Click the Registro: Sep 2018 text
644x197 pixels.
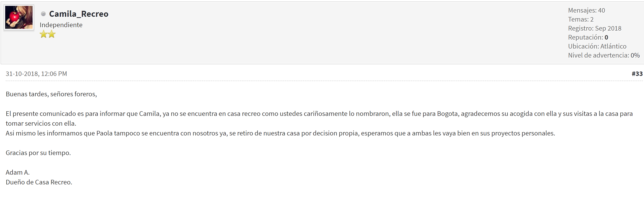coord(594,28)
